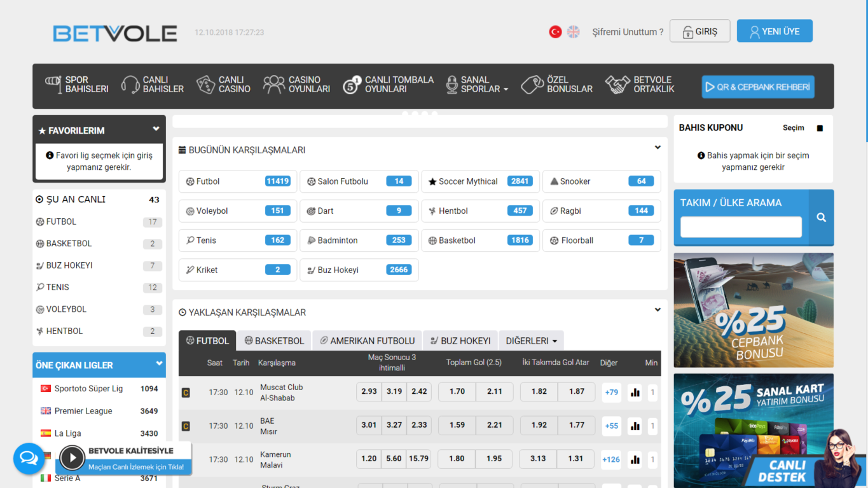
Task: Click the Betvole logo
Action: point(115,33)
